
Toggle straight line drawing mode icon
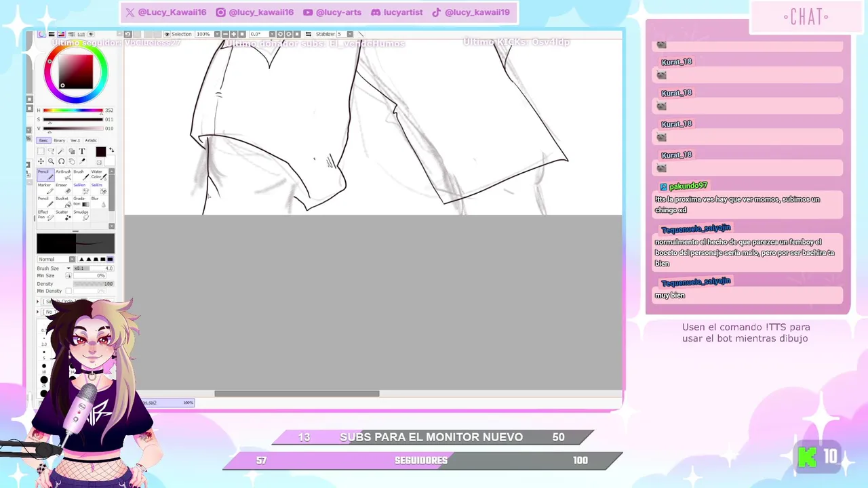361,34
